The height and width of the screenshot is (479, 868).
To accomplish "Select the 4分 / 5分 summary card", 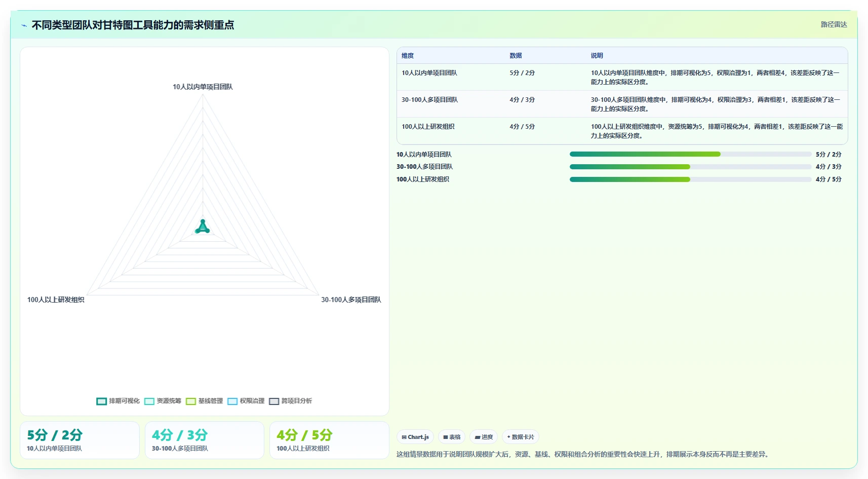I will [x=329, y=440].
